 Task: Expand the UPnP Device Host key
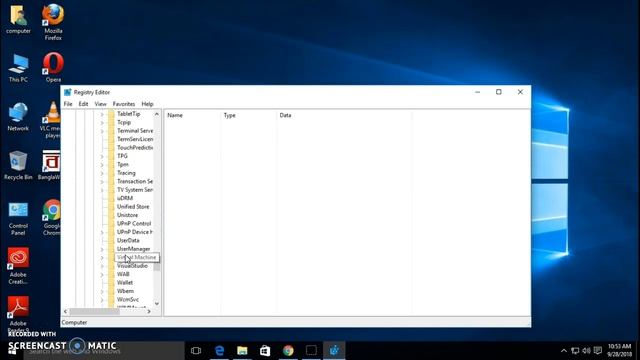pyautogui.click(x=102, y=232)
